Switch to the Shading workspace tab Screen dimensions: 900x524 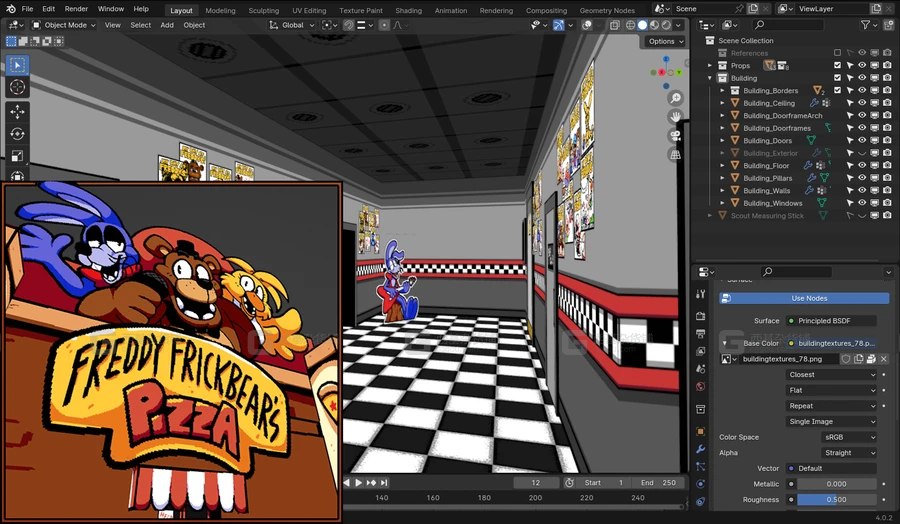coord(408,10)
